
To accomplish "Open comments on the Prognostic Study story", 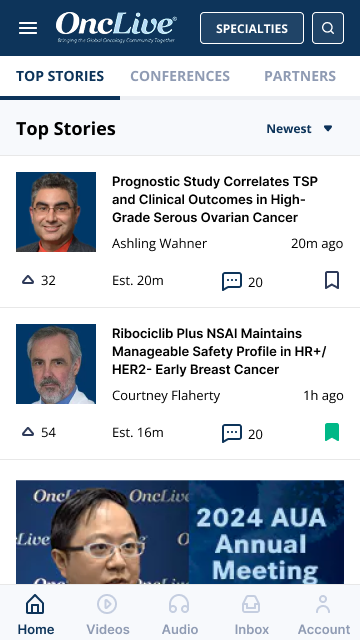I will pyautogui.click(x=232, y=281).
